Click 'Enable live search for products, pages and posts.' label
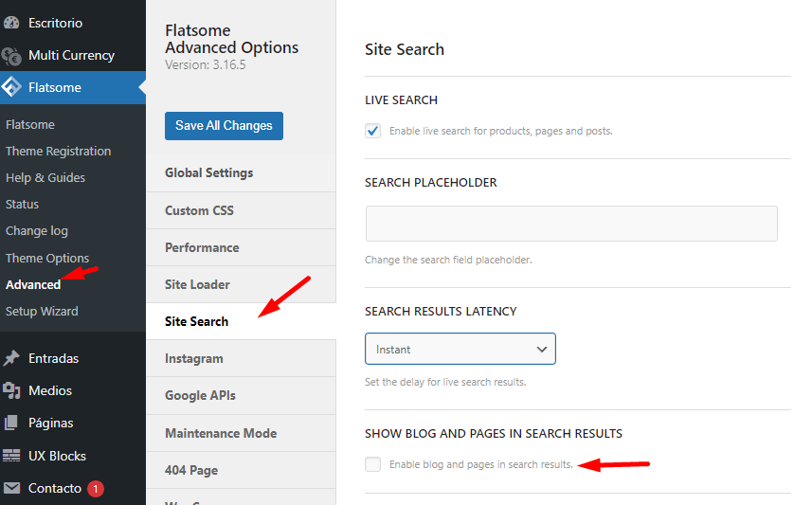The image size is (812, 505). pyautogui.click(x=501, y=131)
